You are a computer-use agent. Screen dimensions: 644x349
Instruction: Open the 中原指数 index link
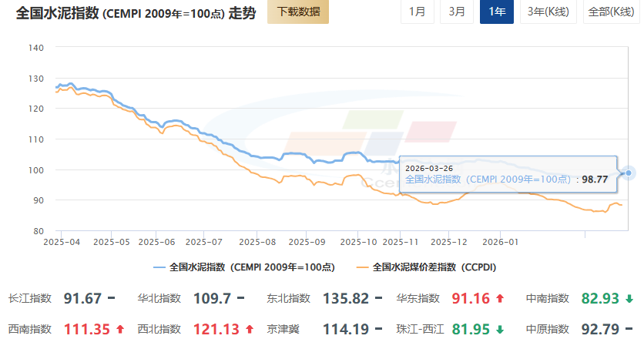547,329
